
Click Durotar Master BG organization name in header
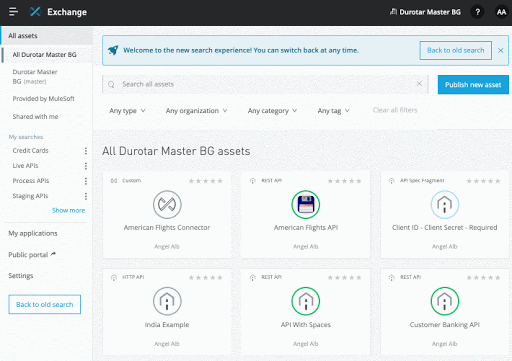coord(430,12)
